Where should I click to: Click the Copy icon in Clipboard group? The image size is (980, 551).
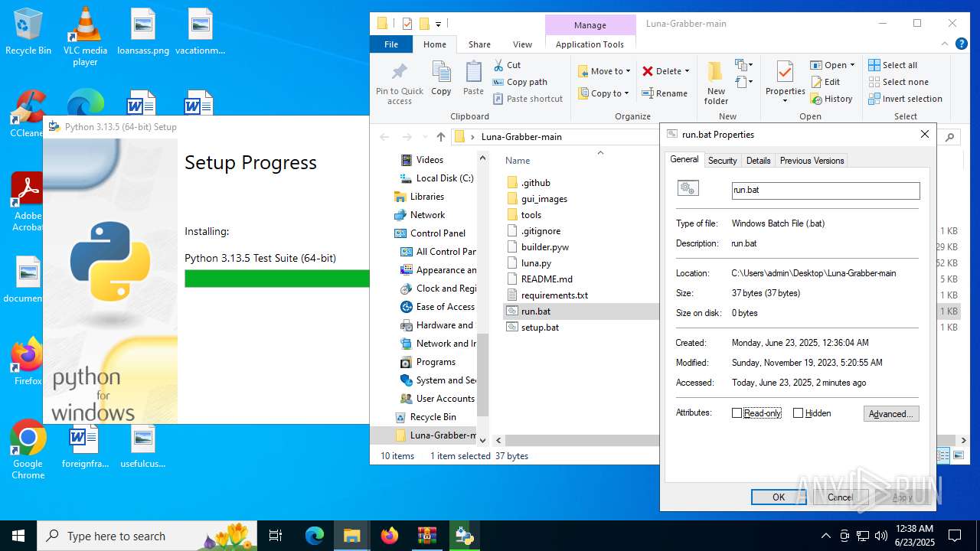coord(441,79)
